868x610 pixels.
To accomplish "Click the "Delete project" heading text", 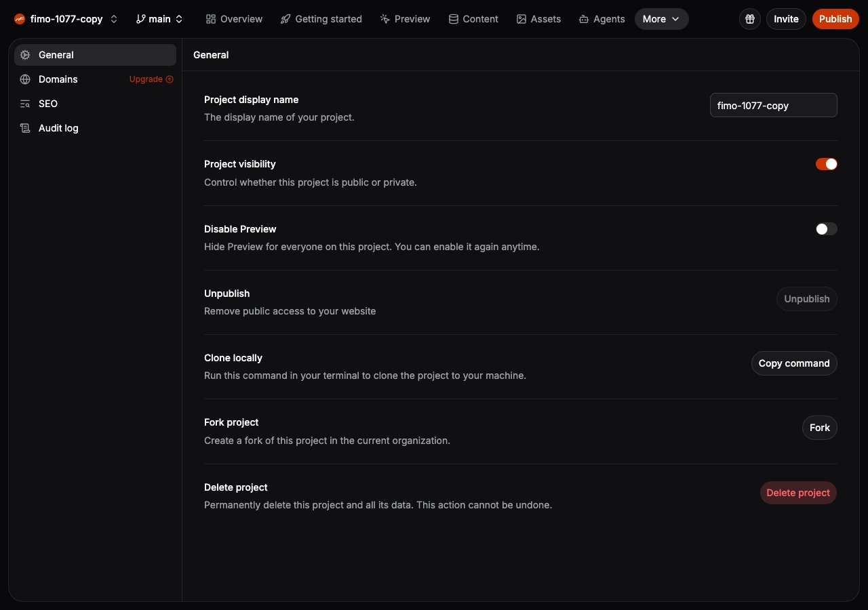I will click(x=236, y=487).
